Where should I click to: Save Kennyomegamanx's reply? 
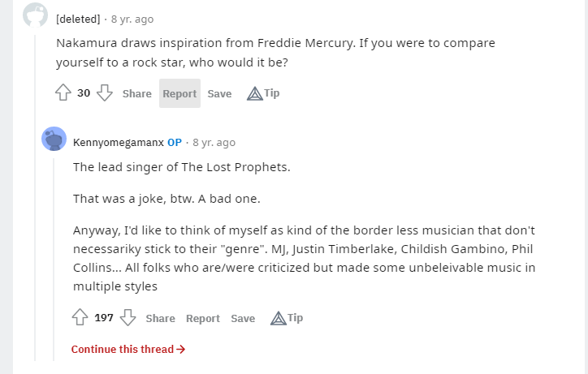click(x=243, y=319)
